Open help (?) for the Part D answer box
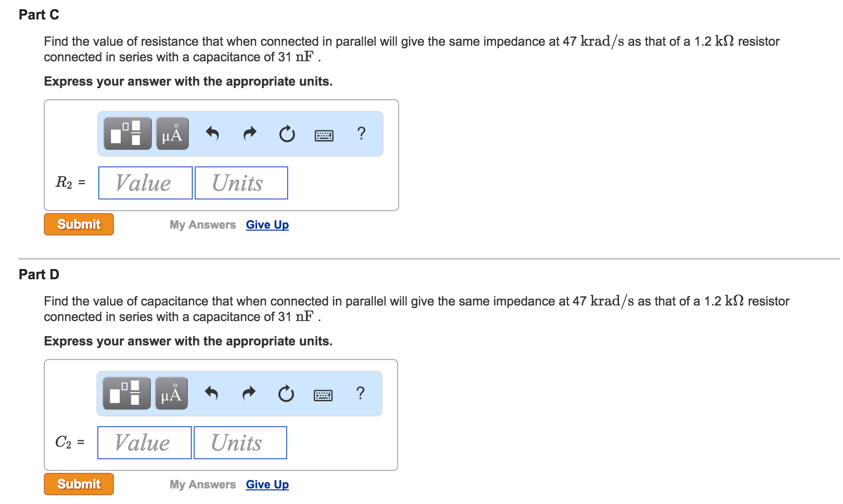 (x=360, y=394)
